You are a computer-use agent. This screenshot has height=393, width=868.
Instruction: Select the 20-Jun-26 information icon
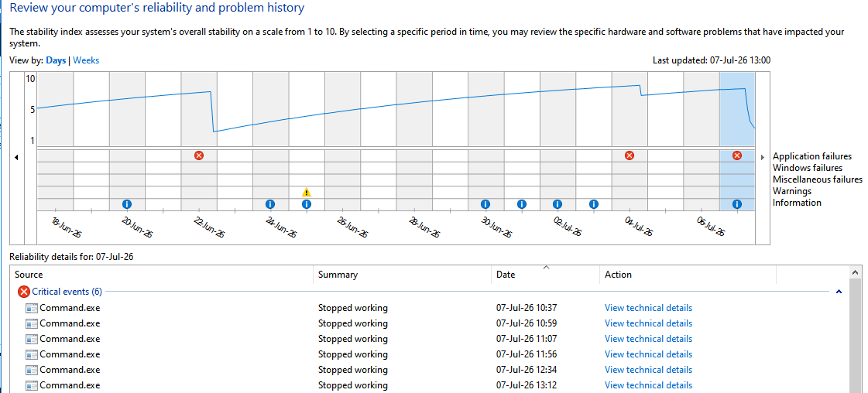pos(127,204)
